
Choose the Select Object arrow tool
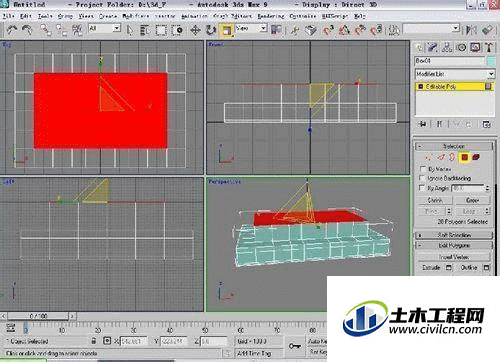(x=130, y=30)
